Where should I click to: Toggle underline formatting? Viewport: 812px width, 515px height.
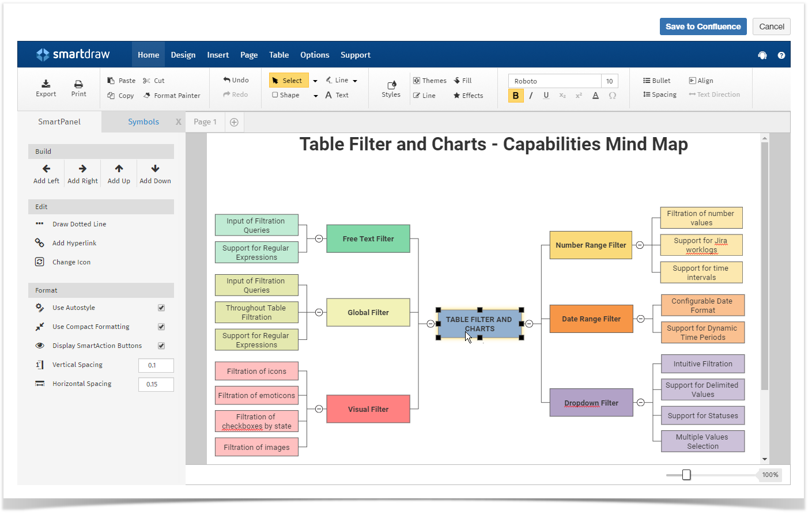(546, 96)
